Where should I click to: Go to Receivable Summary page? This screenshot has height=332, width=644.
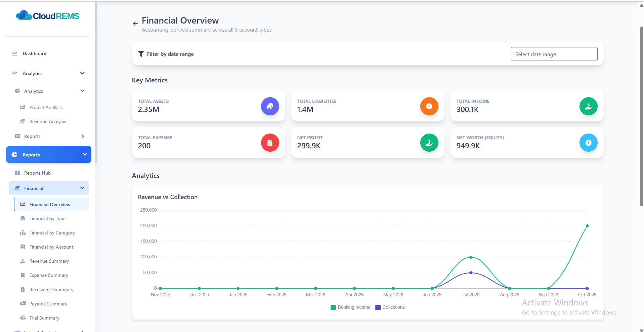(x=51, y=290)
